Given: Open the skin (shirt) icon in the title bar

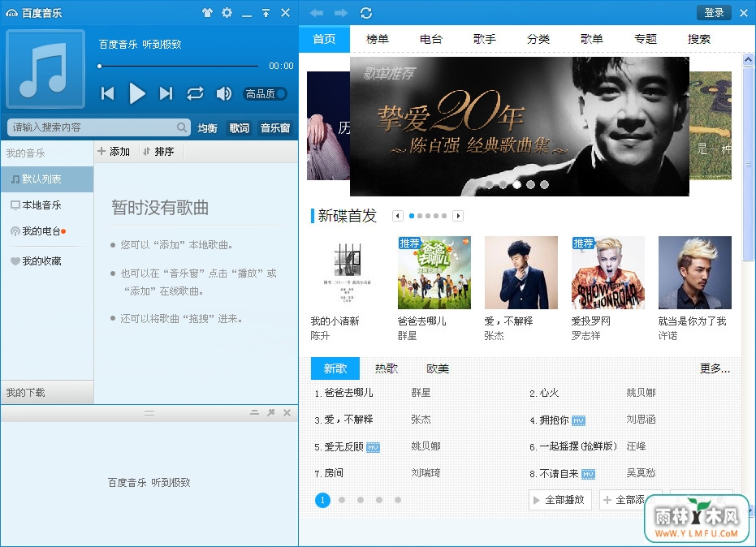Looking at the screenshot, I should pyautogui.click(x=207, y=13).
